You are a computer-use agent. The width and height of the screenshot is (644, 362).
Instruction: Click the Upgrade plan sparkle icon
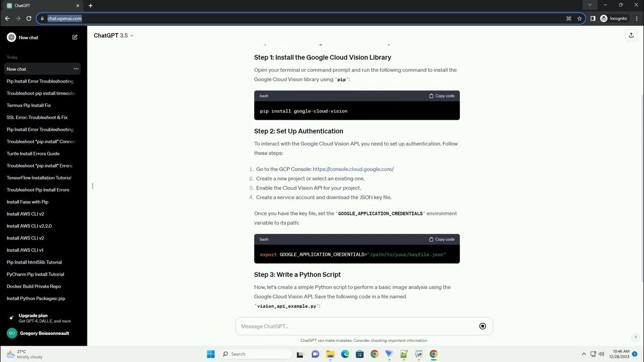pyautogui.click(x=11, y=318)
